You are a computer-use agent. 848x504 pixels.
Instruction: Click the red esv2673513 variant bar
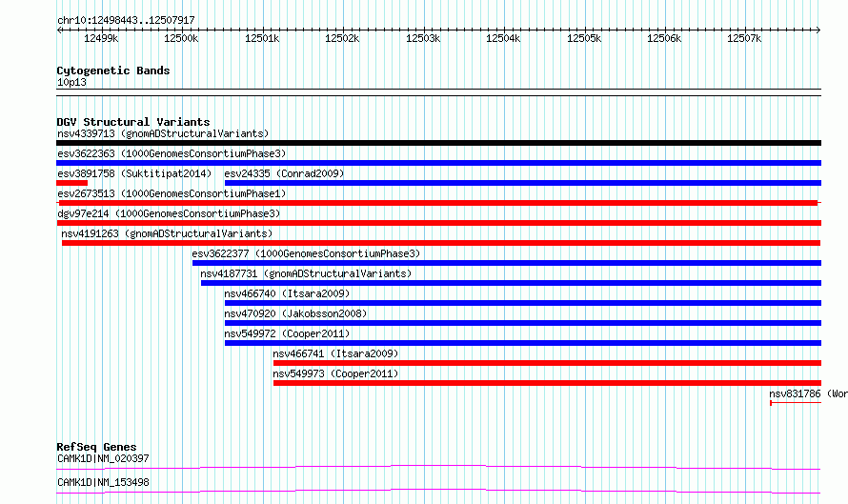[x=437, y=203]
